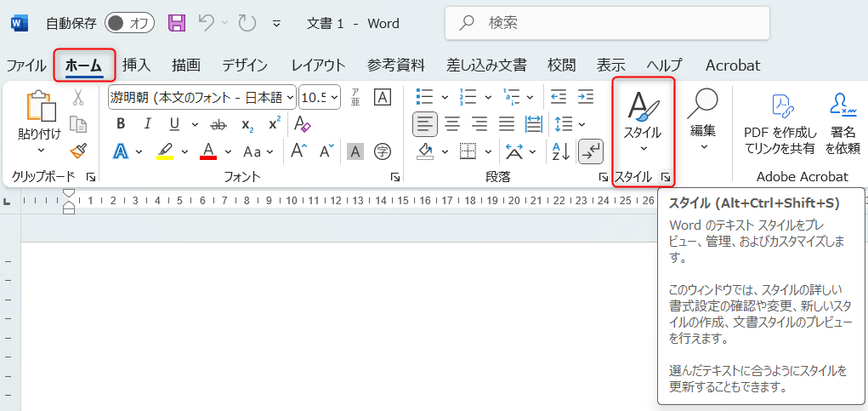Center align the paragraph

[452, 124]
